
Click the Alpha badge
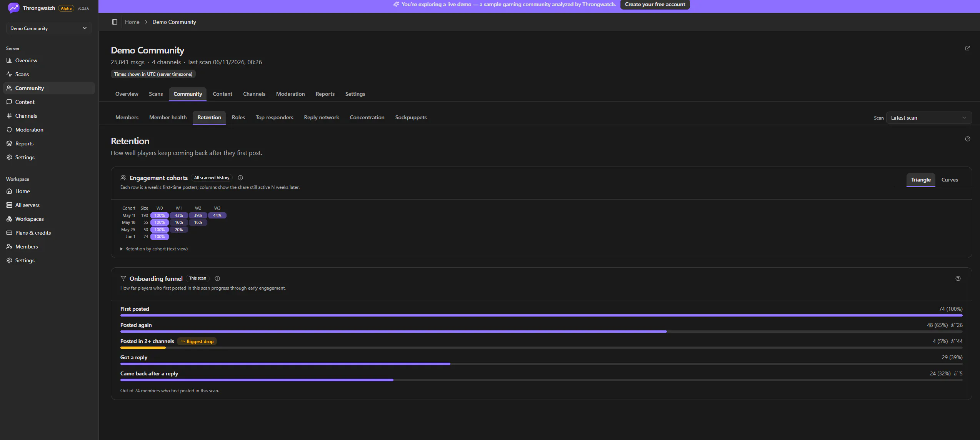[x=66, y=8]
